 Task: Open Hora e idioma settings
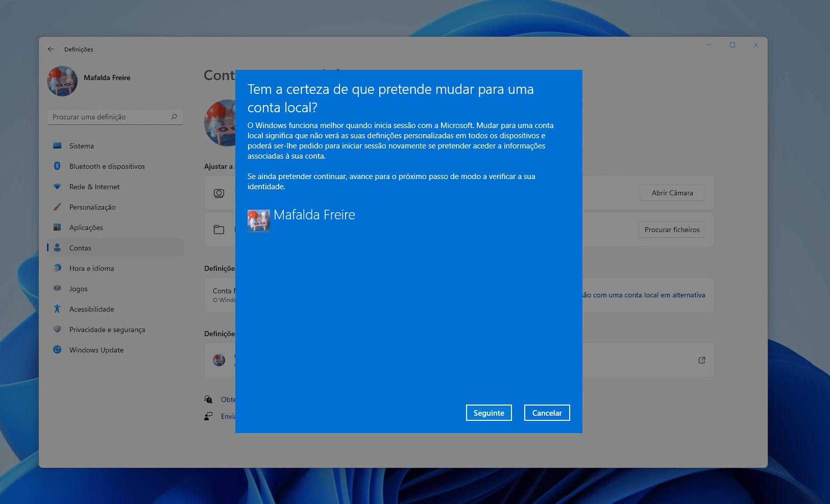(115, 268)
